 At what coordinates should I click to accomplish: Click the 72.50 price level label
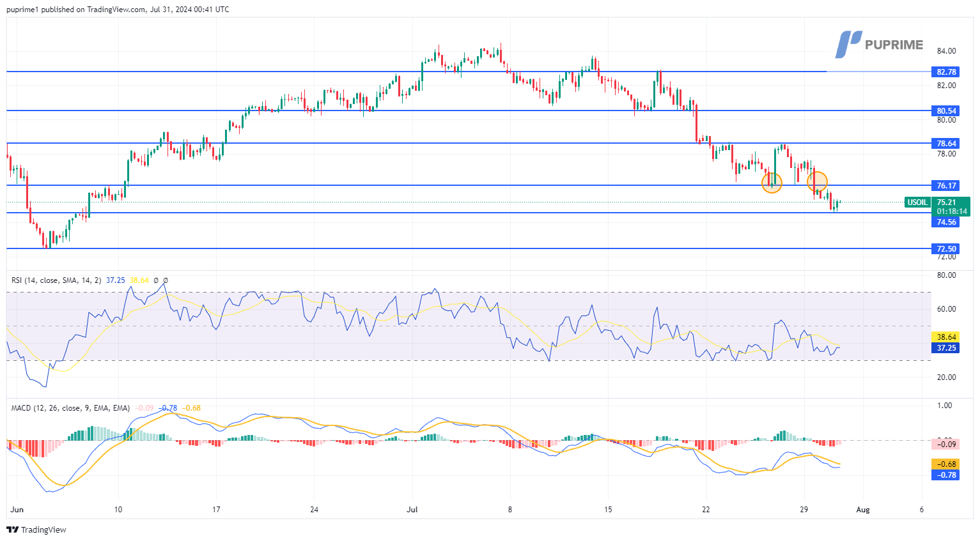pyautogui.click(x=946, y=249)
